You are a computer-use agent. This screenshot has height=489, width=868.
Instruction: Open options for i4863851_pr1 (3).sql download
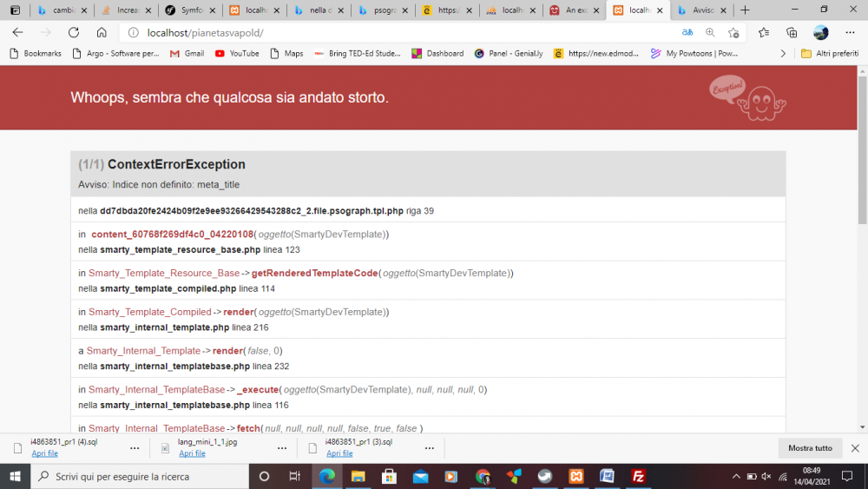point(429,448)
